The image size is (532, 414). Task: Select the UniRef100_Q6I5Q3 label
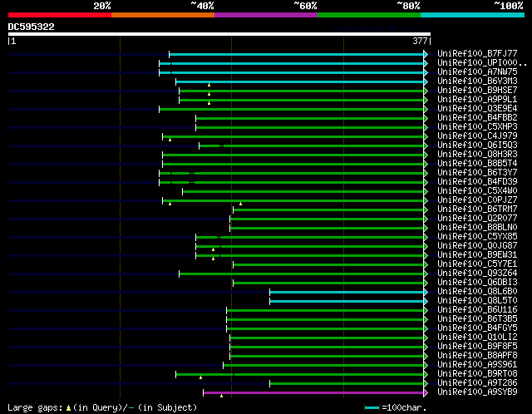(x=477, y=145)
